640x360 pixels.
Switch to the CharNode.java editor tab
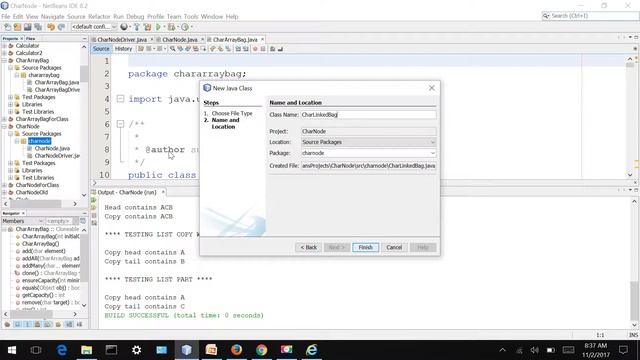(180, 40)
